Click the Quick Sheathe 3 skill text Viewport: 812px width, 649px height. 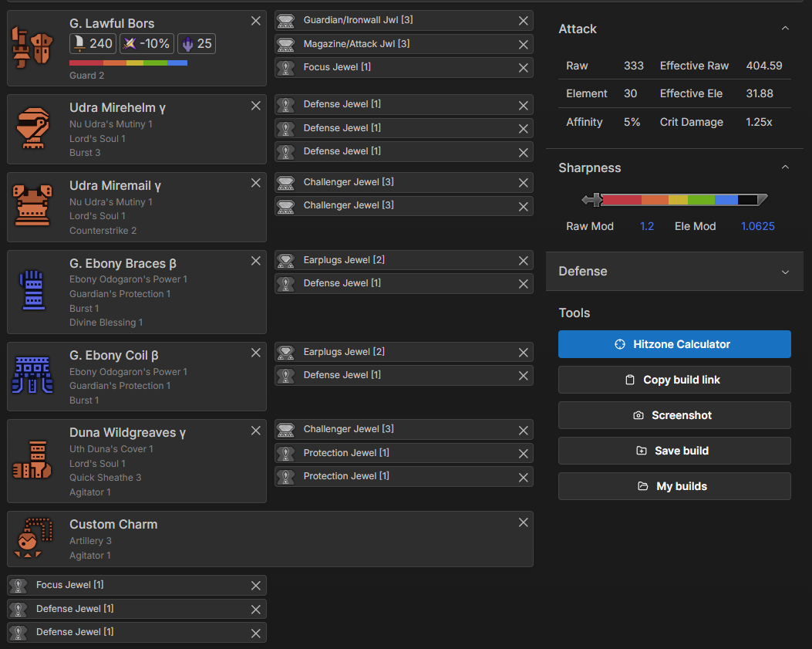(x=105, y=478)
